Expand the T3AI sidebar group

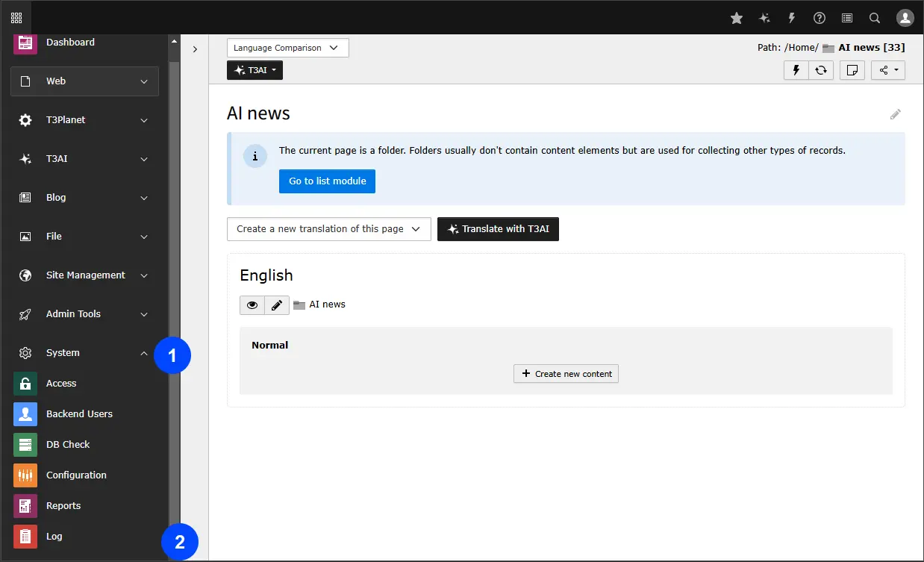84,159
